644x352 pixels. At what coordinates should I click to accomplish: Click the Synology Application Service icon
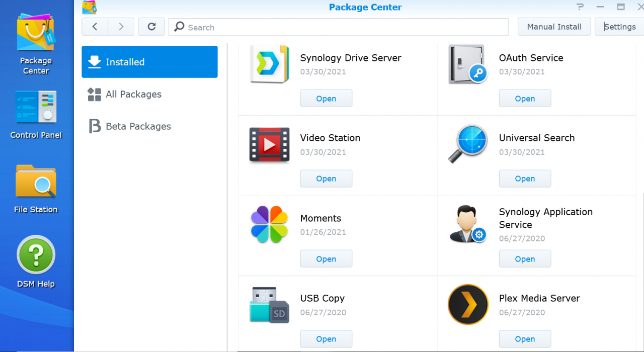(468, 224)
